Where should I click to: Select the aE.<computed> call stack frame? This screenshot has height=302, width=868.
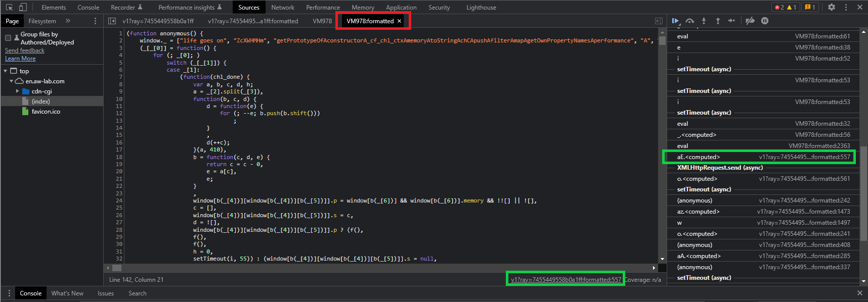coord(763,157)
